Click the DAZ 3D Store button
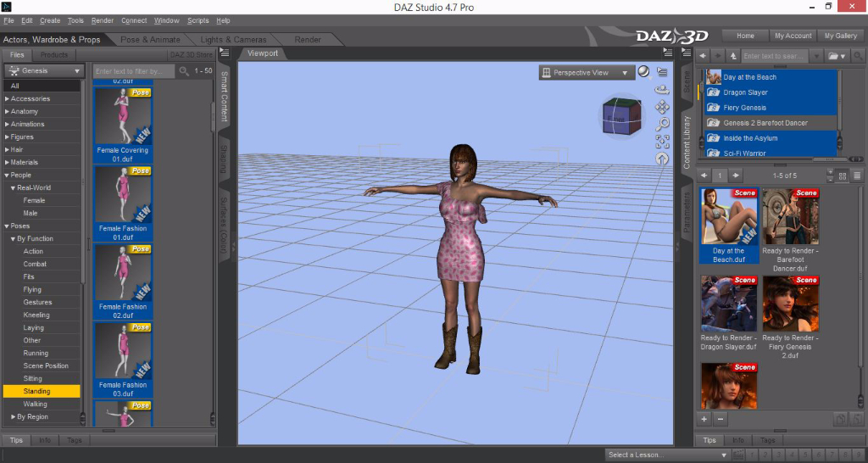Image resolution: width=868 pixels, height=463 pixels. click(191, 55)
